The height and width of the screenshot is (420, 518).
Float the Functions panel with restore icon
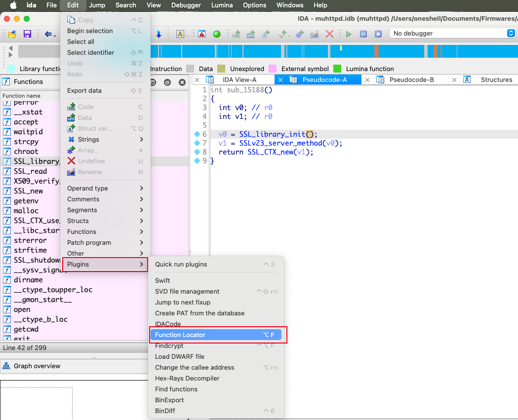tap(167, 82)
